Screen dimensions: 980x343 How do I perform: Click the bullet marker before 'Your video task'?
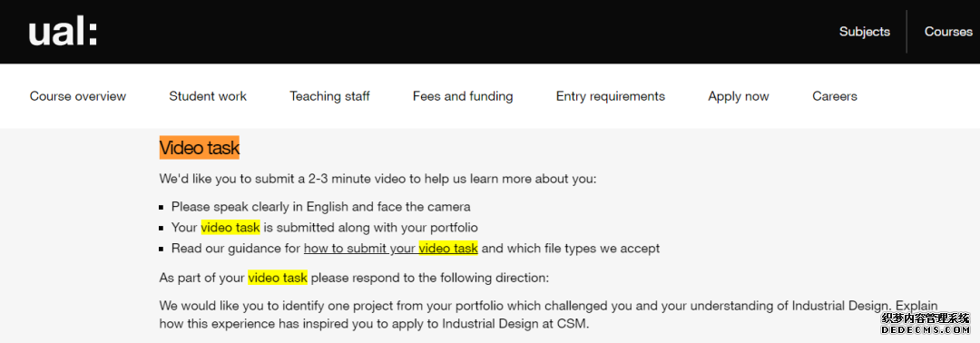tap(162, 228)
